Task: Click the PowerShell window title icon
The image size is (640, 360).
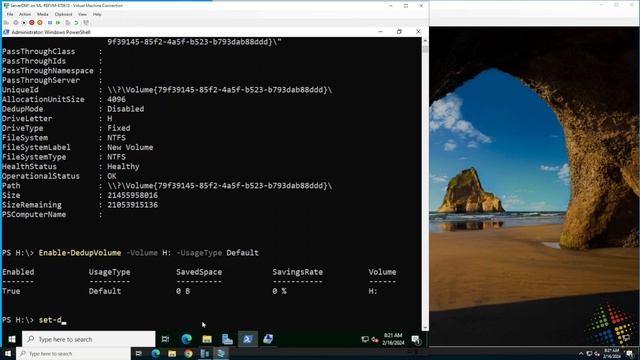Action: click(x=6, y=32)
